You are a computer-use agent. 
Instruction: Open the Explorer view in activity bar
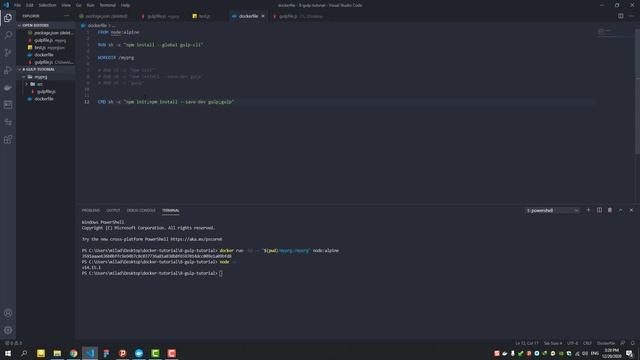point(8,18)
